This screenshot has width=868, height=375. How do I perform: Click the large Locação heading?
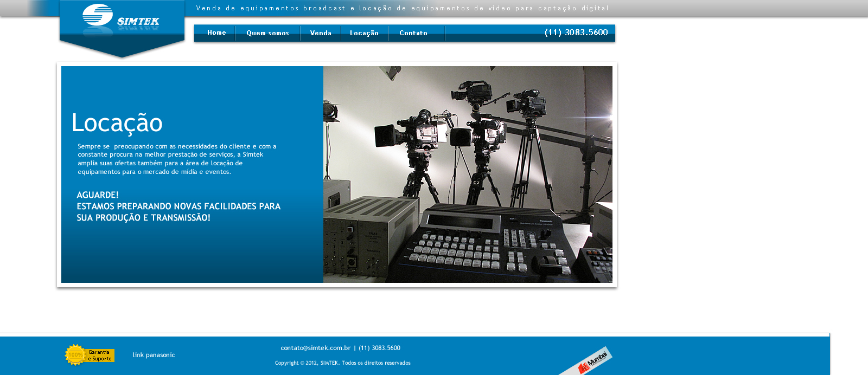coord(117,123)
